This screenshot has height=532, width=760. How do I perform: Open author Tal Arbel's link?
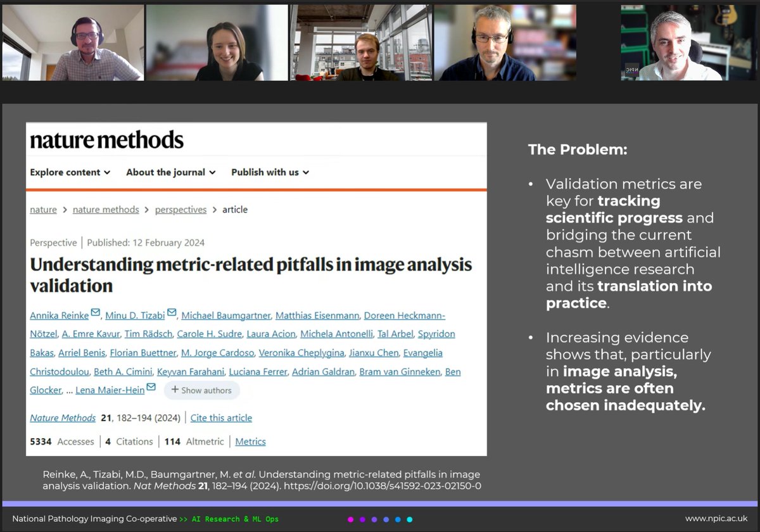(395, 334)
